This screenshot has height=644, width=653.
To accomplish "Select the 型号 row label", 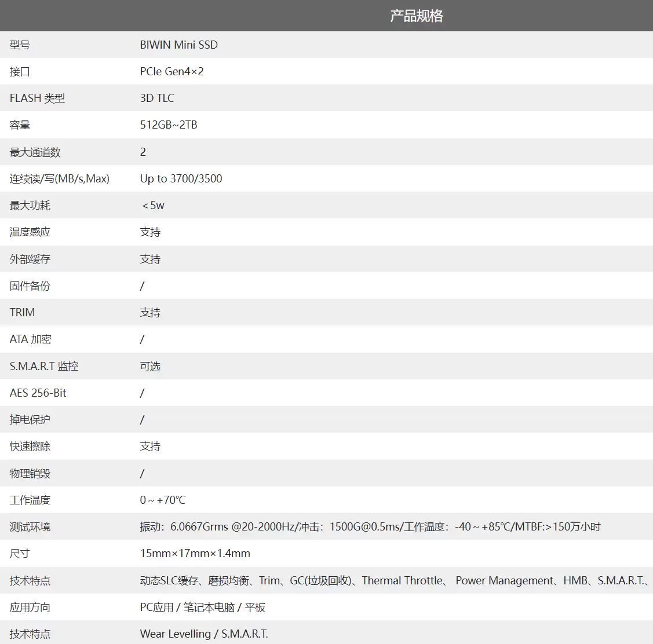I will coord(20,45).
